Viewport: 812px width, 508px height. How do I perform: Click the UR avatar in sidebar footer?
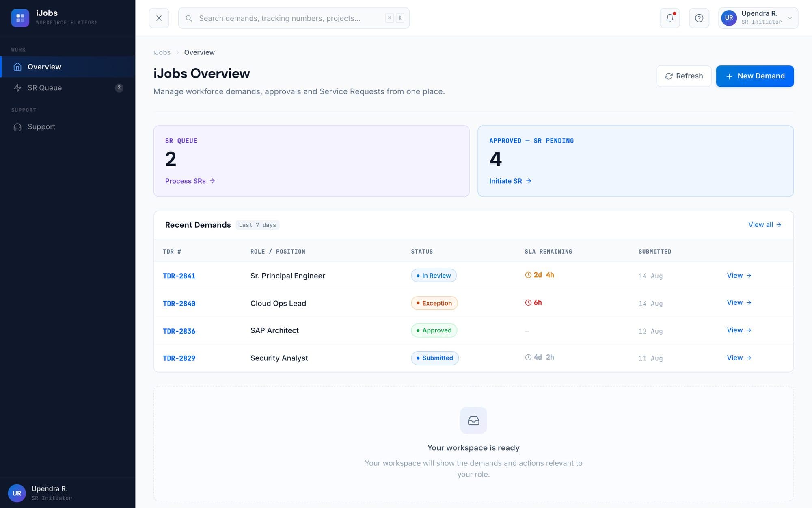pyautogui.click(x=17, y=493)
